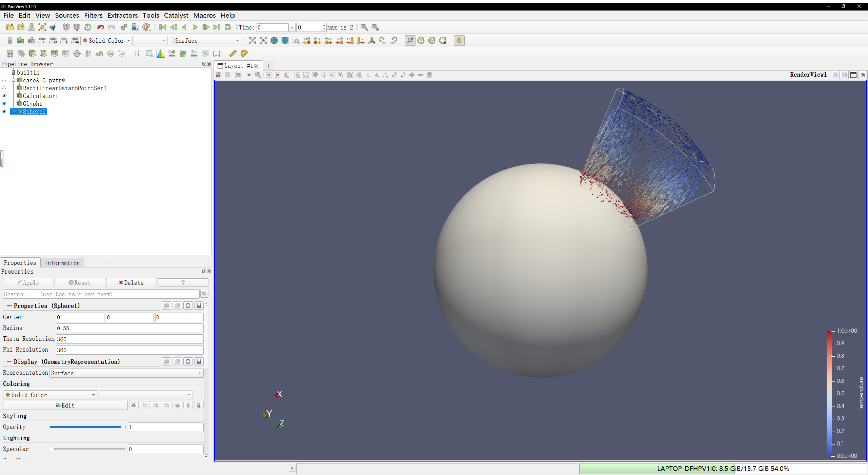This screenshot has width=868, height=475.
Task: Click the Opacity slider handle
Action: coord(123,427)
